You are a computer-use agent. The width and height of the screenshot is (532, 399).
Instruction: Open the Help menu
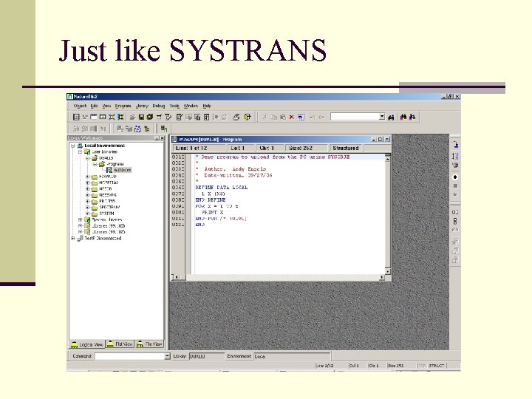pyautogui.click(x=207, y=106)
